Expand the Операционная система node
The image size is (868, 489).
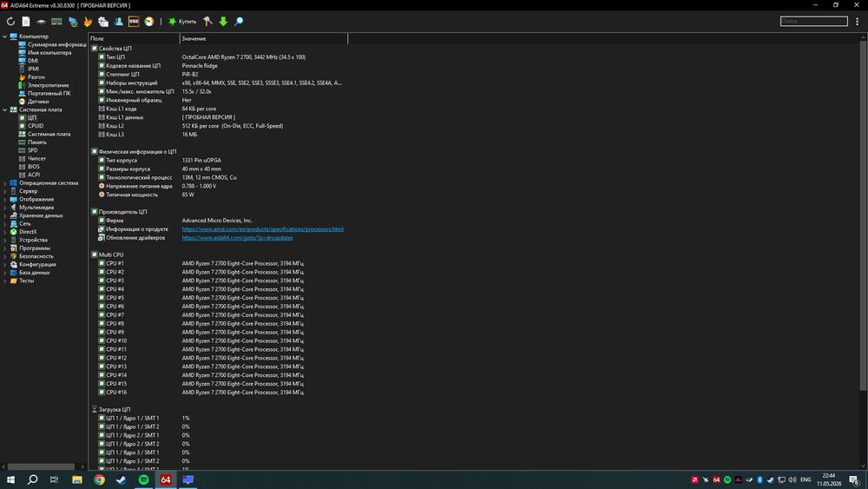coord(5,183)
